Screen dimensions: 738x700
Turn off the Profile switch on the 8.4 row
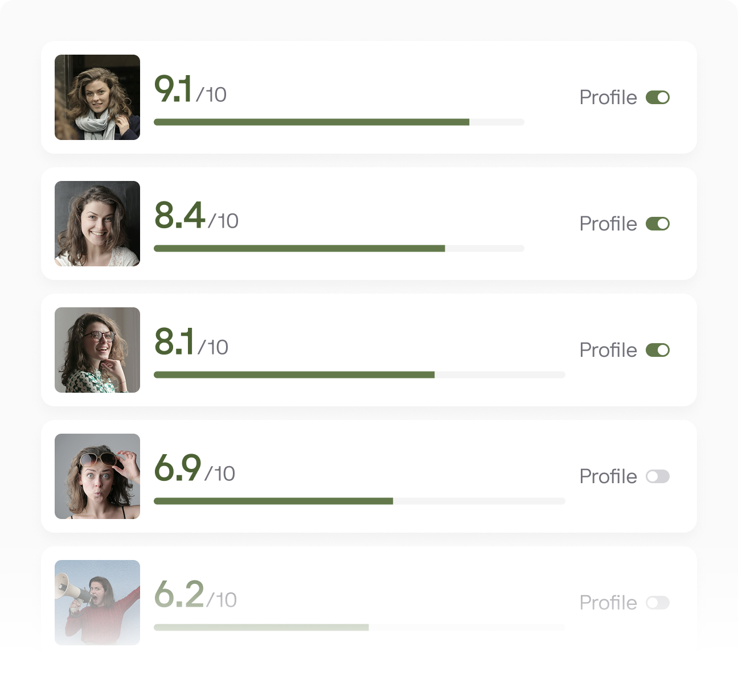tap(659, 224)
